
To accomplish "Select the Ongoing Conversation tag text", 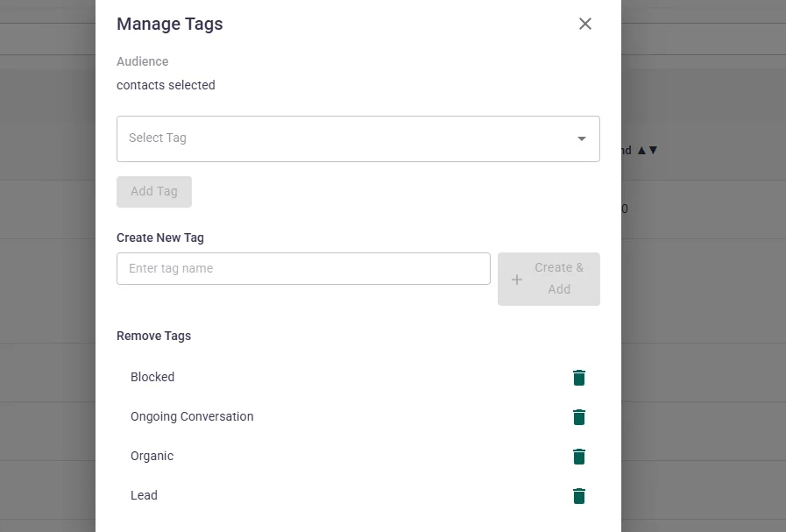I will 192,416.
